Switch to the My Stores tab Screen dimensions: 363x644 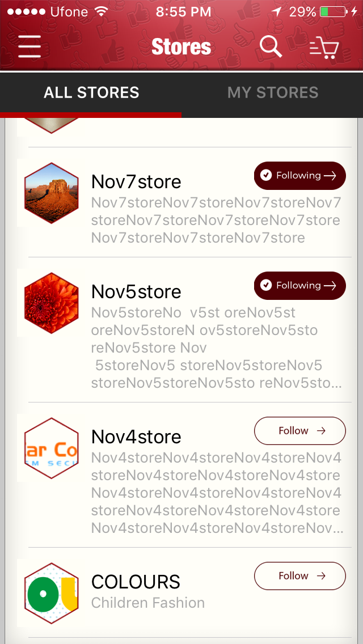(x=273, y=93)
